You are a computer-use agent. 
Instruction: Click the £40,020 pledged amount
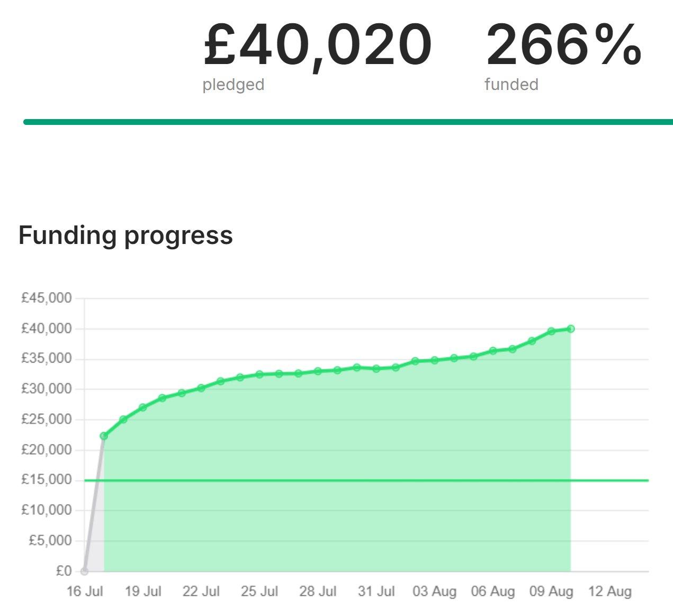317,46
